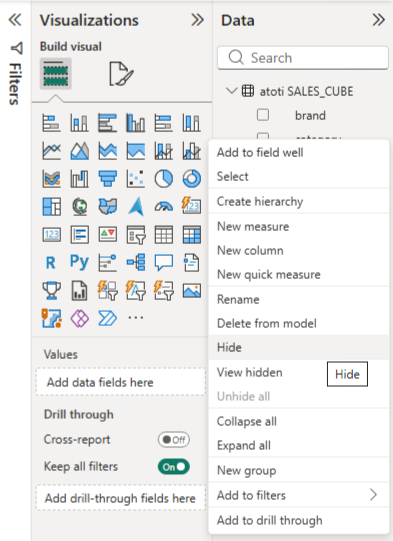
Task: Collapse the Visualizations pane
Action: click(x=197, y=20)
